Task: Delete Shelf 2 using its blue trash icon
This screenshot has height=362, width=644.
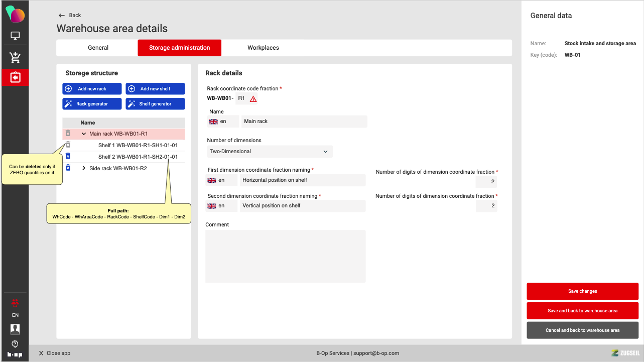Action: (x=68, y=156)
